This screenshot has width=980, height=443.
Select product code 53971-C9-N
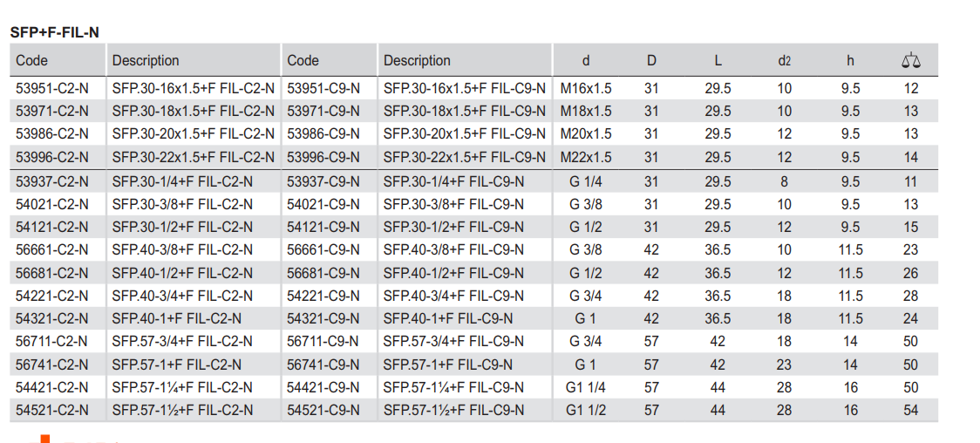(323, 111)
